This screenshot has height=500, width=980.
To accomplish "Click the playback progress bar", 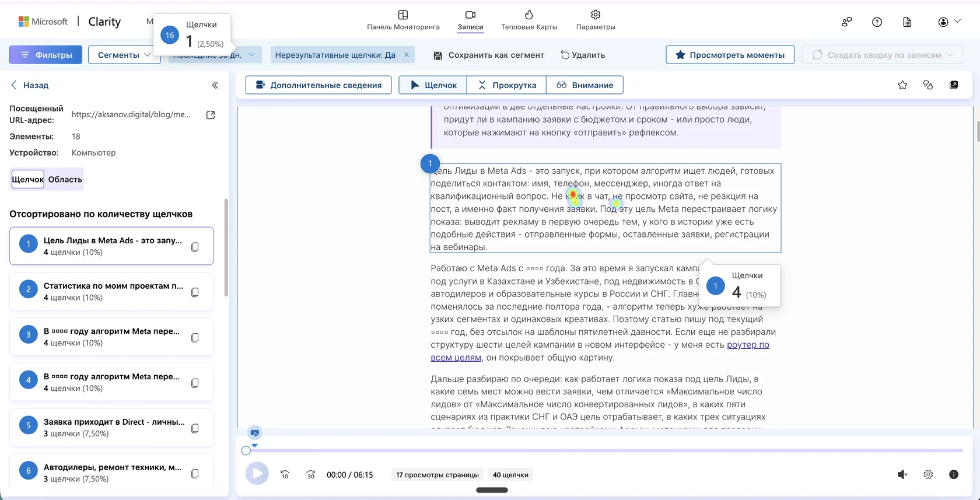I will [604, 450].
